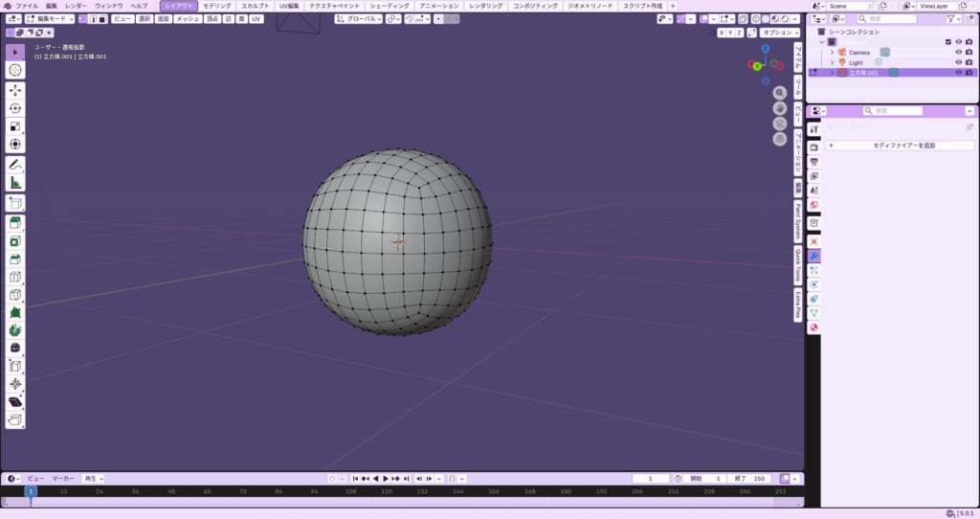Expand the Camera item in outliner
Viewport: 980px width, 519px height.
[832, 52]
